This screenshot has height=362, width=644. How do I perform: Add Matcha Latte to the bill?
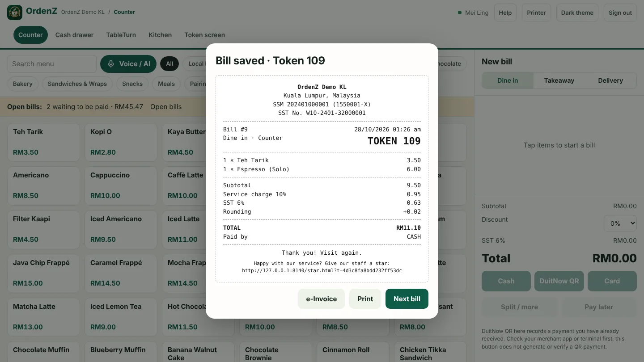click(x=43, y=317)
